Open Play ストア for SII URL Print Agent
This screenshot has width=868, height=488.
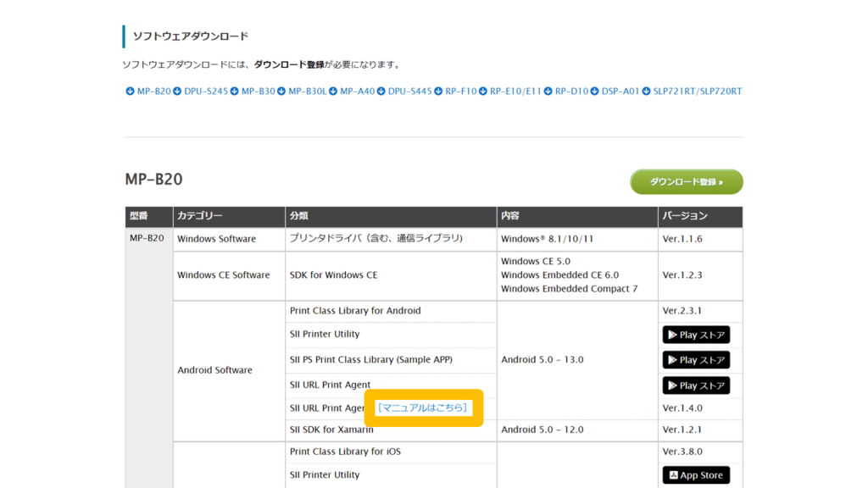click(696, 385)
